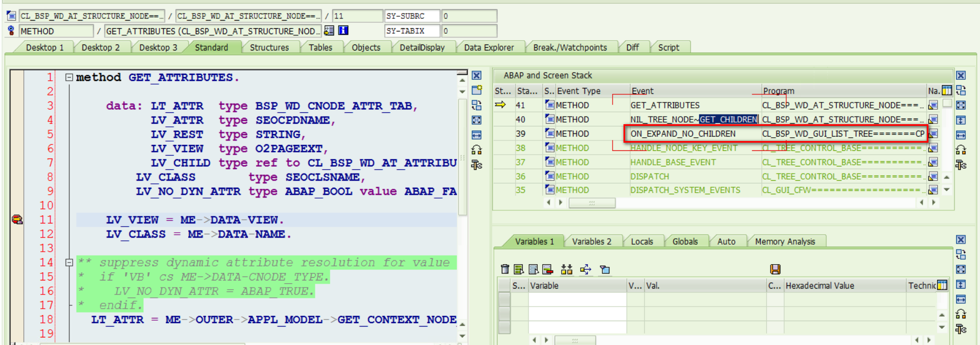
Task: Select the Standard tab
Action: tap(211, 48)
